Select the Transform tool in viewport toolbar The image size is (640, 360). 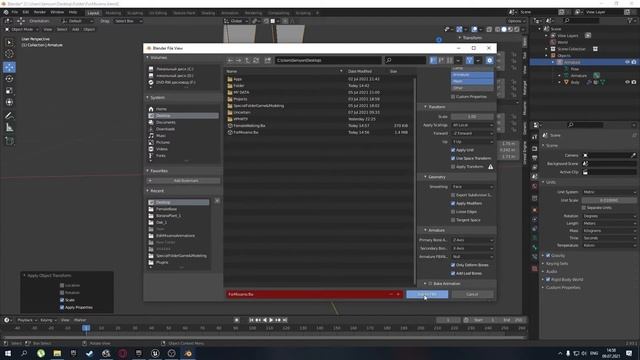click(9, 102)
